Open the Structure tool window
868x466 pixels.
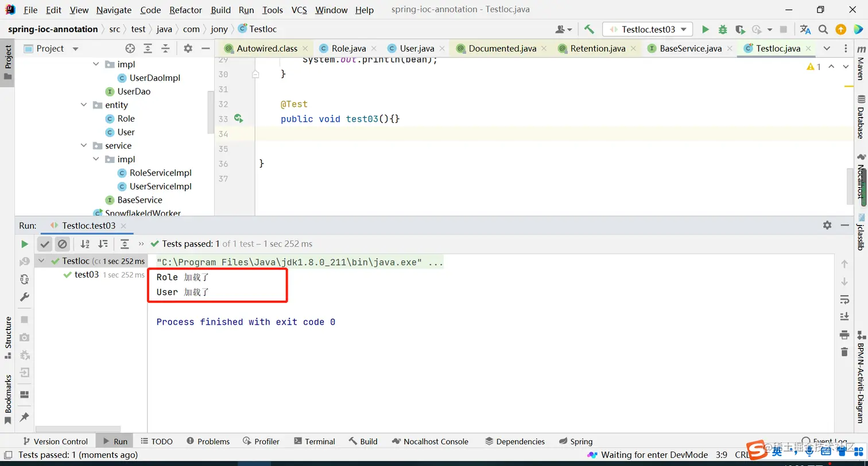pyautogui.click(x=8, y=338)
